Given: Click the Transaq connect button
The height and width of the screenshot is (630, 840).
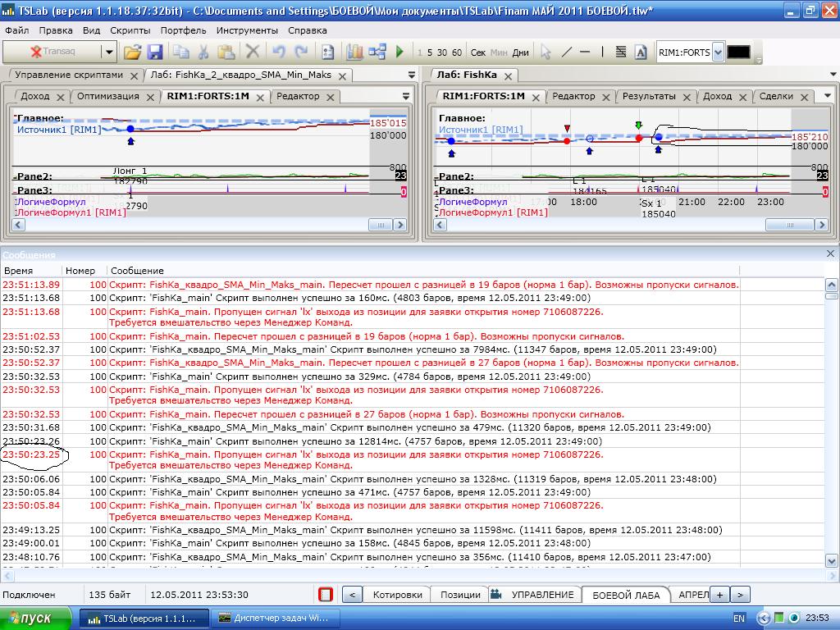Looking at the screenshot, I should [x=52, y=52].
